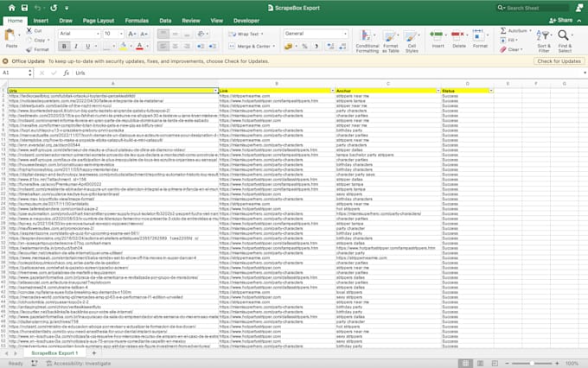Switch to the Insert ribbon tab

click(x=41, y=21)
